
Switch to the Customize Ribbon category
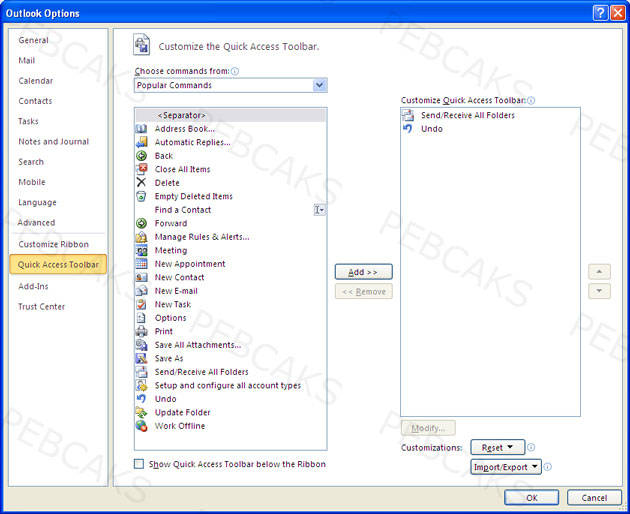[53, 244]
